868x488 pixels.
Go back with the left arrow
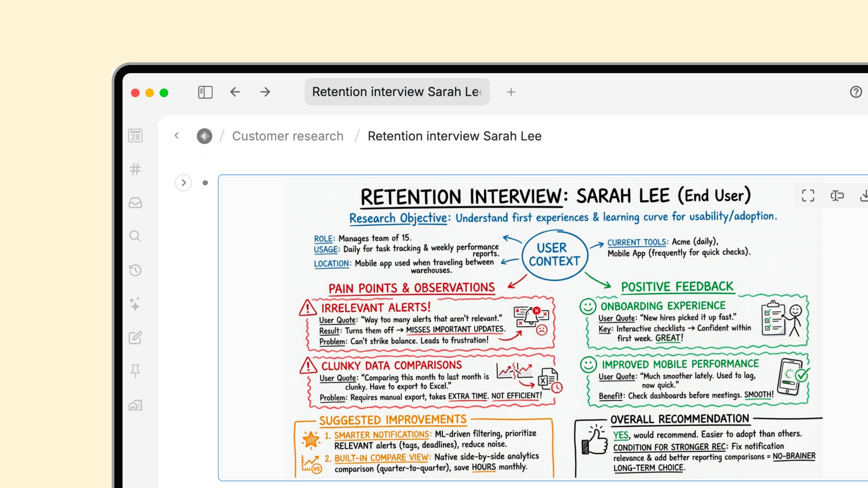pyautogui.click(x=235, y=92)
